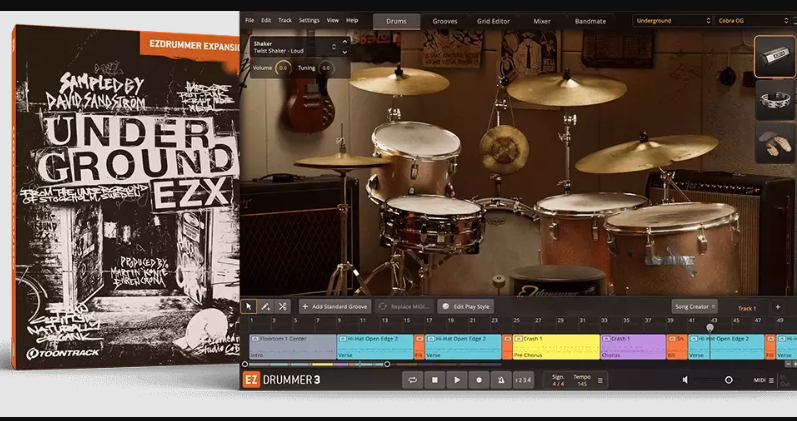Toggle the 1234 count-in
797x421 pixels.
pos(523,380)
